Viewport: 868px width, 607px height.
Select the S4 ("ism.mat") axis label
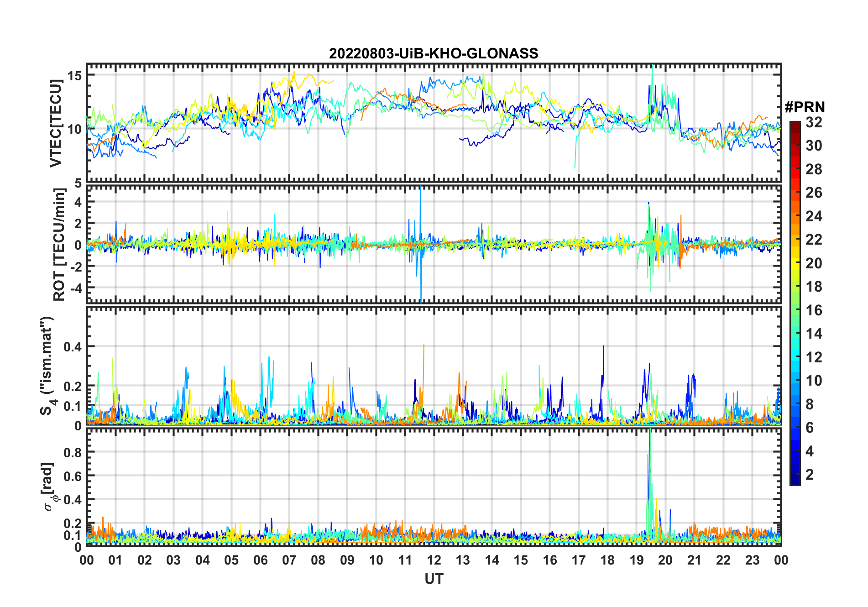[x=47, y=366]
